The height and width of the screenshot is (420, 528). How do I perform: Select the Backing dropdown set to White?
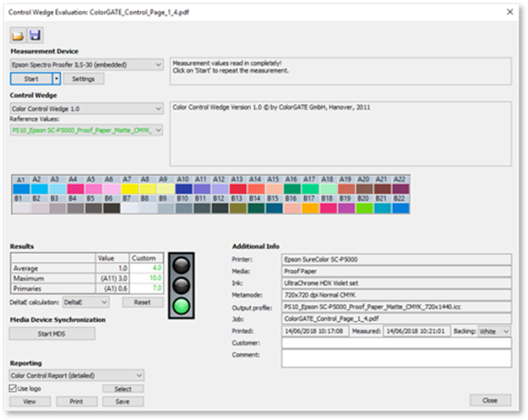[493, 331]
